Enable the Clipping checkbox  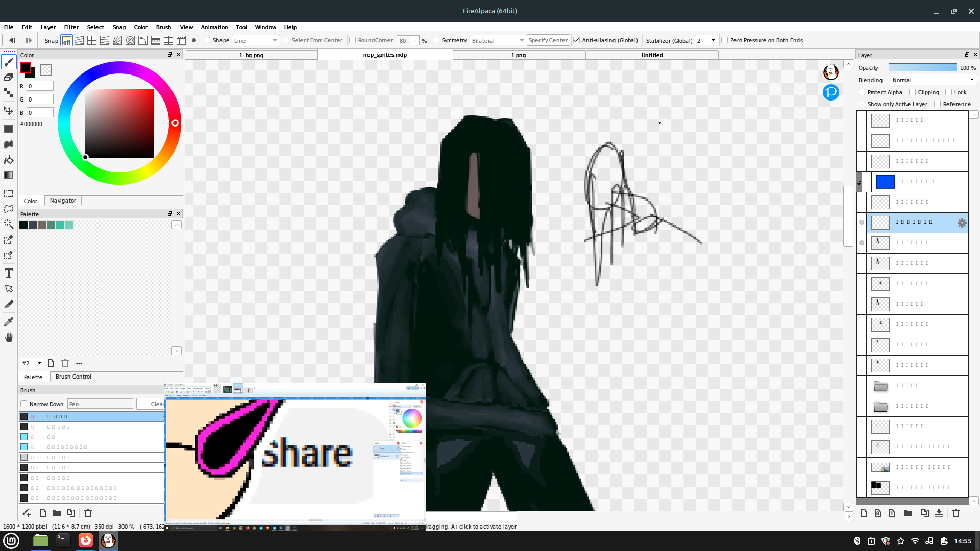(x=913, y=92)
